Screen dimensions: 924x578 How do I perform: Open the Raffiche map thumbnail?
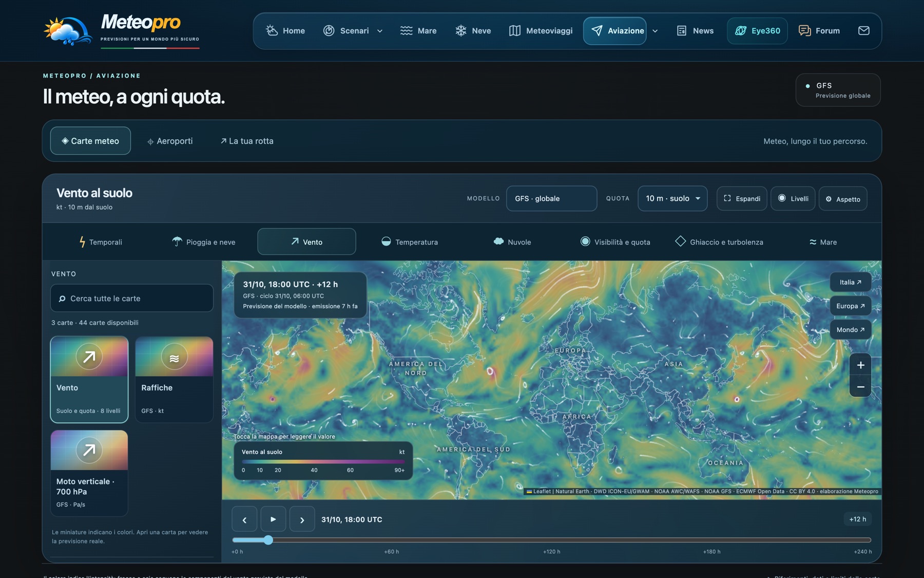174,380
